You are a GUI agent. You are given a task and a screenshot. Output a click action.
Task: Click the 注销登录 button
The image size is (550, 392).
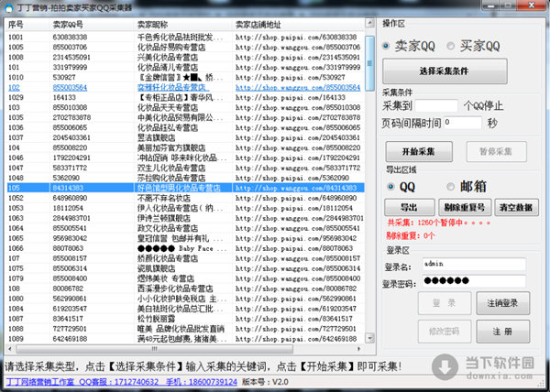[502, 303]
